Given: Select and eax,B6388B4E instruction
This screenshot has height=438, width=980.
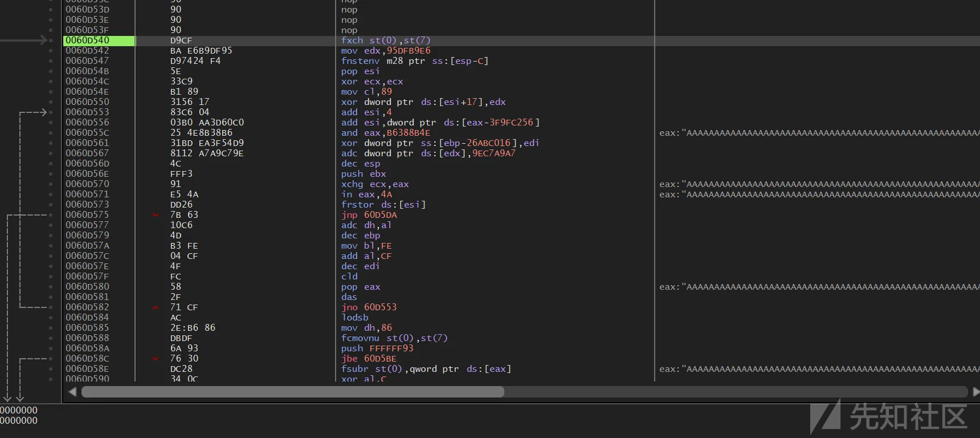Looking at the screenshot, I should coord(386,133).
